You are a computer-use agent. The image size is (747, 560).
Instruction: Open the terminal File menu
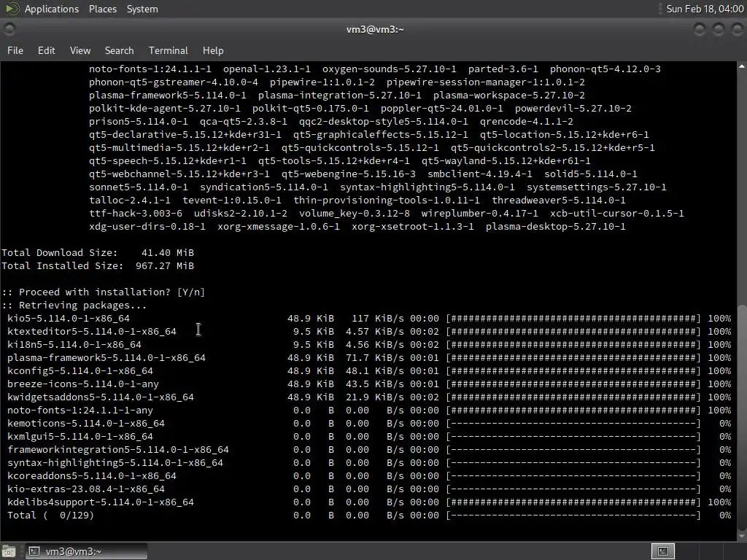(x=15, y=50)
